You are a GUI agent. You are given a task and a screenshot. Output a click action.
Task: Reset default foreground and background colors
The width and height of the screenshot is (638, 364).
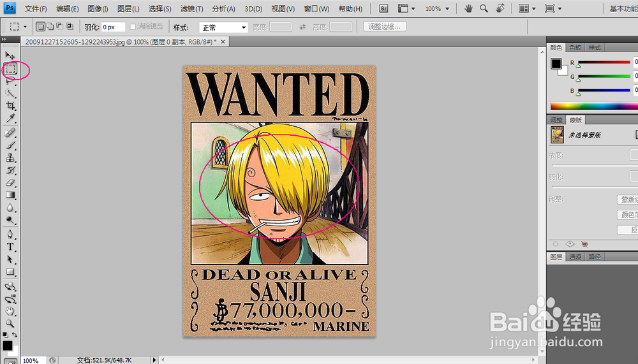5,335
